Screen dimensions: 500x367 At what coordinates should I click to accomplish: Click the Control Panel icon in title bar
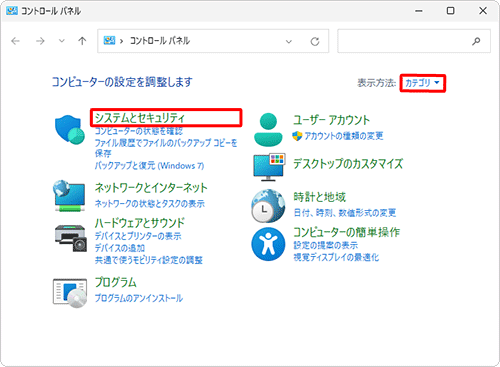coord(12,11)
